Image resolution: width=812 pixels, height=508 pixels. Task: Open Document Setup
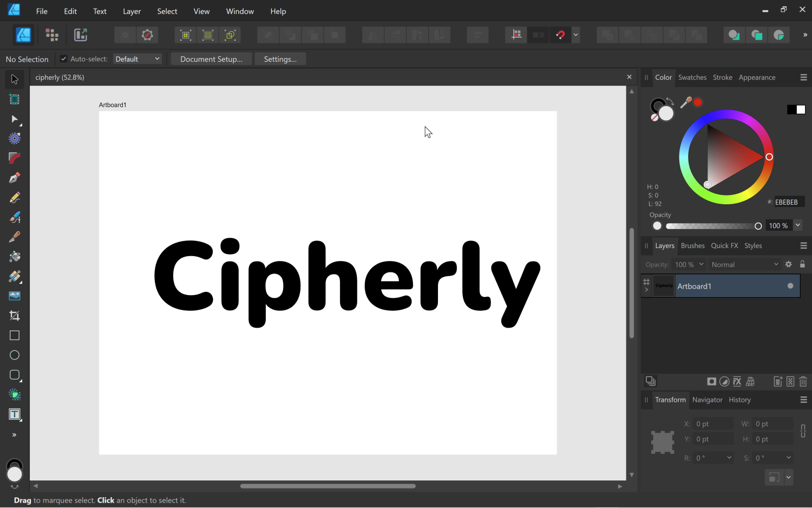point(211,58)
